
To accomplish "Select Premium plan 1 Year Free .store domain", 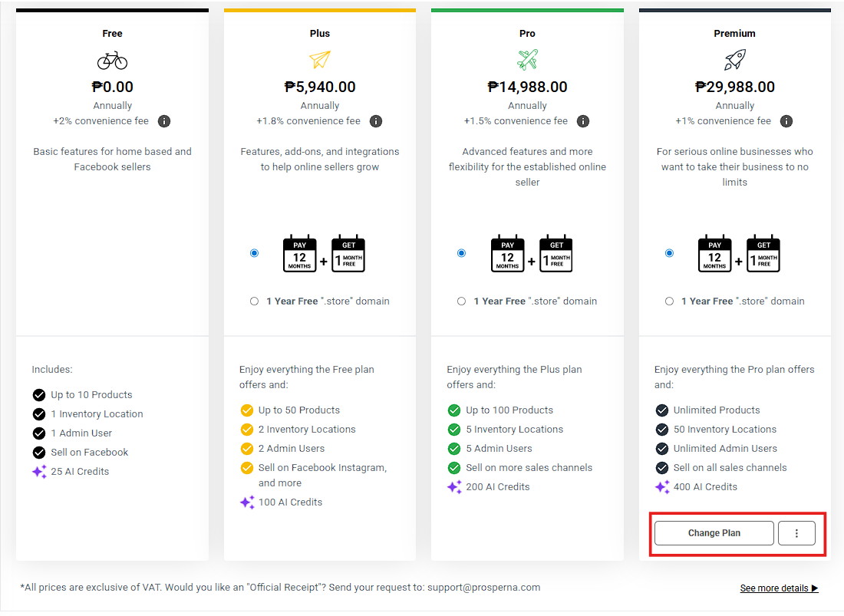I will pyautogui.click(x=669, y=301).
